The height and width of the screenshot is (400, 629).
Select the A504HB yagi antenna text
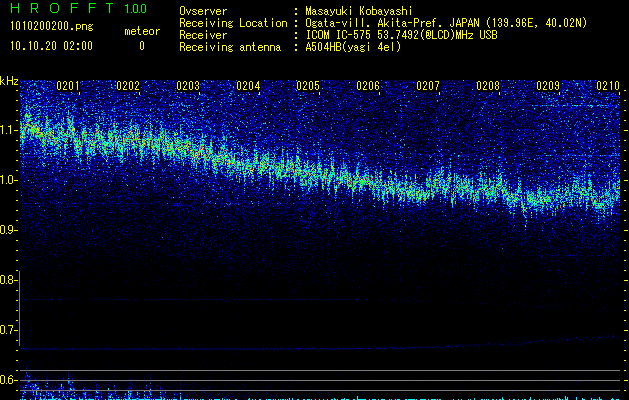pos(352,46)
